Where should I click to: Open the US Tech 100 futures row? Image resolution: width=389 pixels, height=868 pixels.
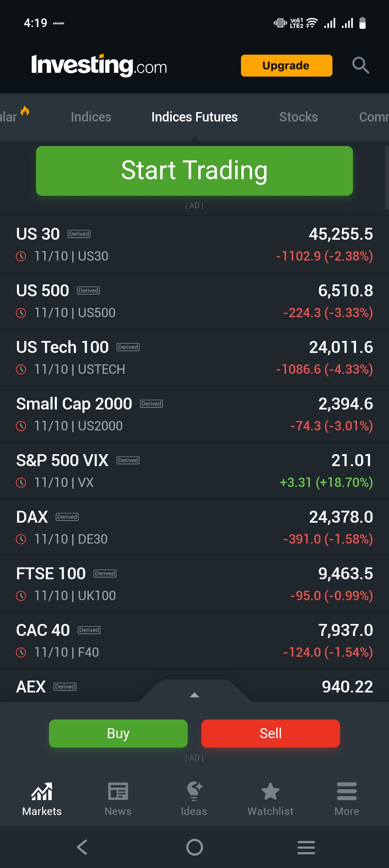click(194, 358)
